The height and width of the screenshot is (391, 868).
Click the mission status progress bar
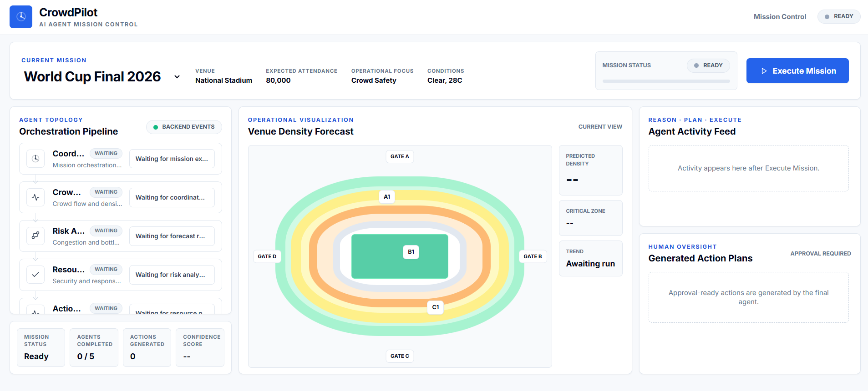pyautogui.click(x=666, y=81)
